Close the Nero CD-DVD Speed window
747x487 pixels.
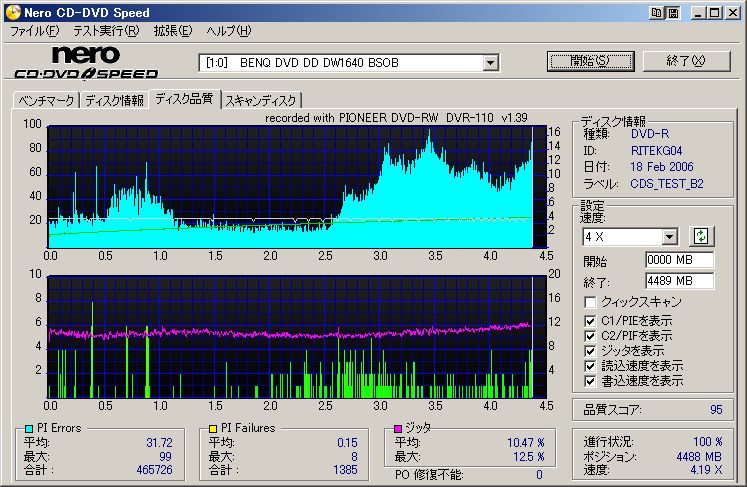tap(733, 13)
